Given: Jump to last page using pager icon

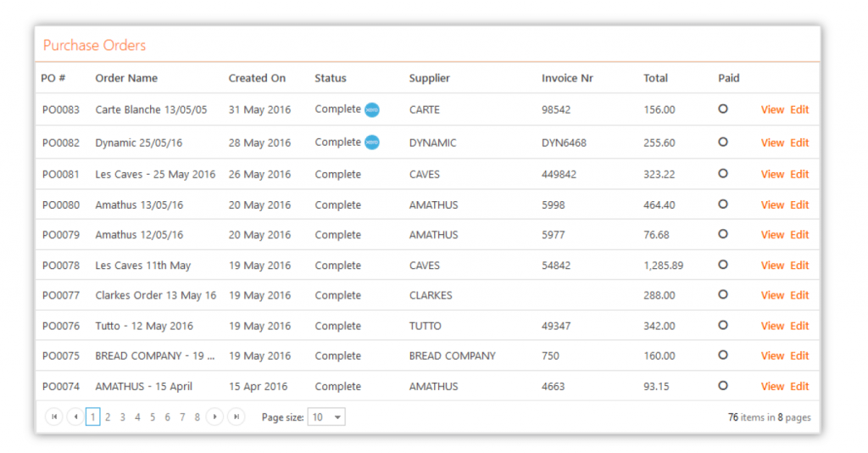Looking at the screenshot, I should [x=236, y=417].
